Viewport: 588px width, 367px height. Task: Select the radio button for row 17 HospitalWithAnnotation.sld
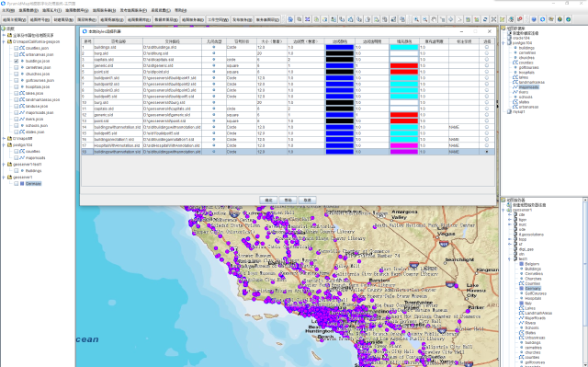tap(487, 145)
